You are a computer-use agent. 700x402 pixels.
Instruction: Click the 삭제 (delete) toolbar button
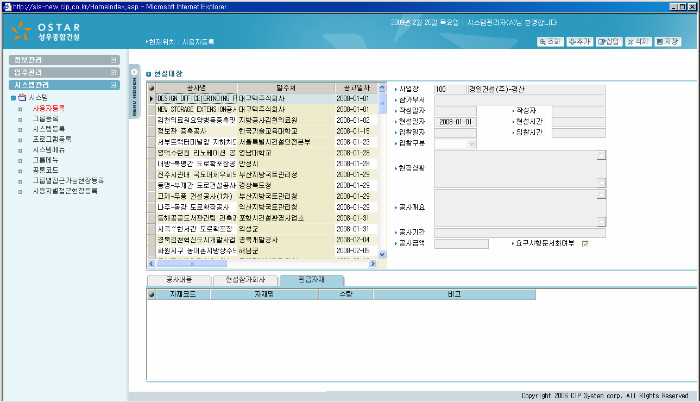point(639,42)
